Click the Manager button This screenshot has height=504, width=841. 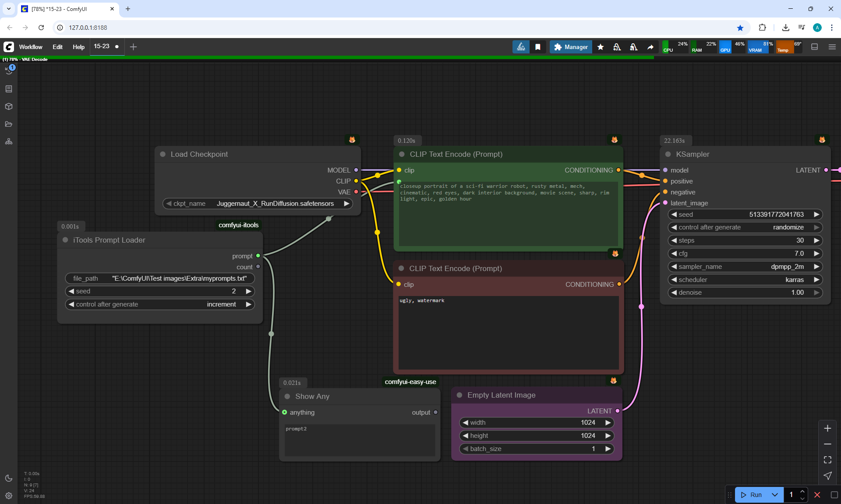(x=571, y=47)
